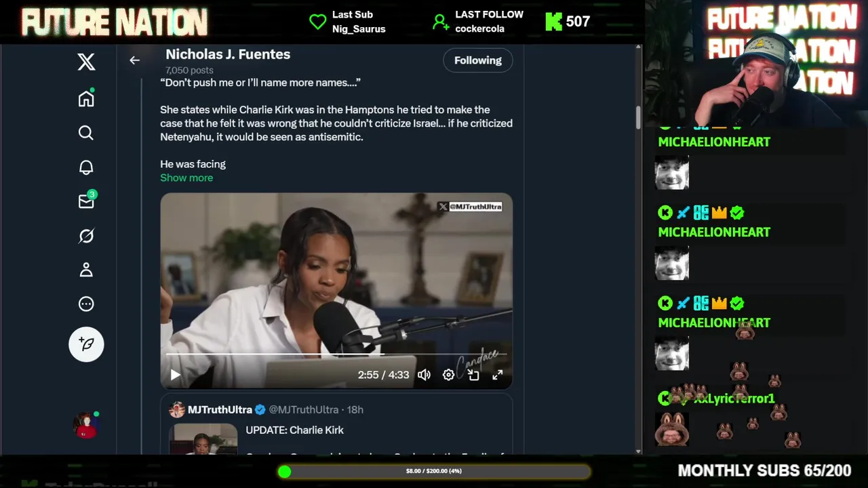Open the 18h timestamp of quoted post

[x=355, y=409]
